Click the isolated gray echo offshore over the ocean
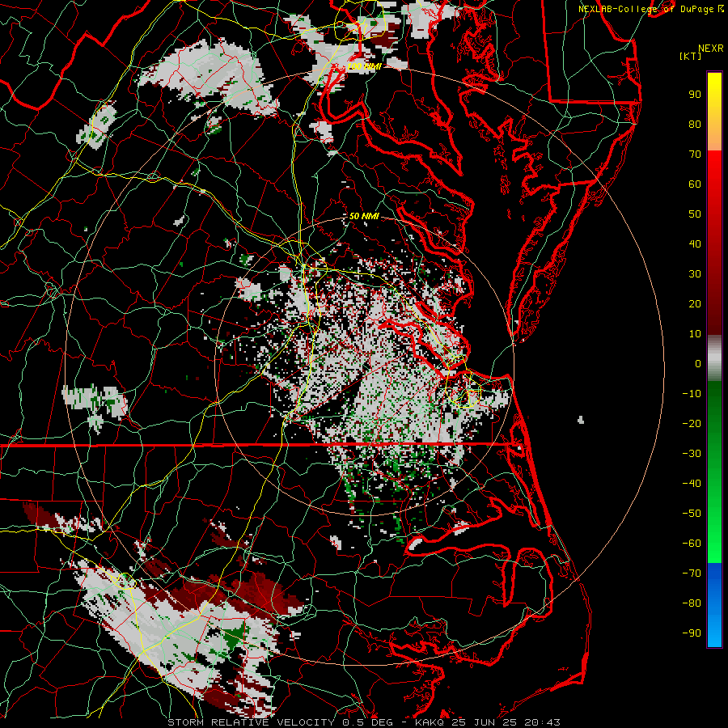Screen dimensions: 728x728 pos(580,420)
